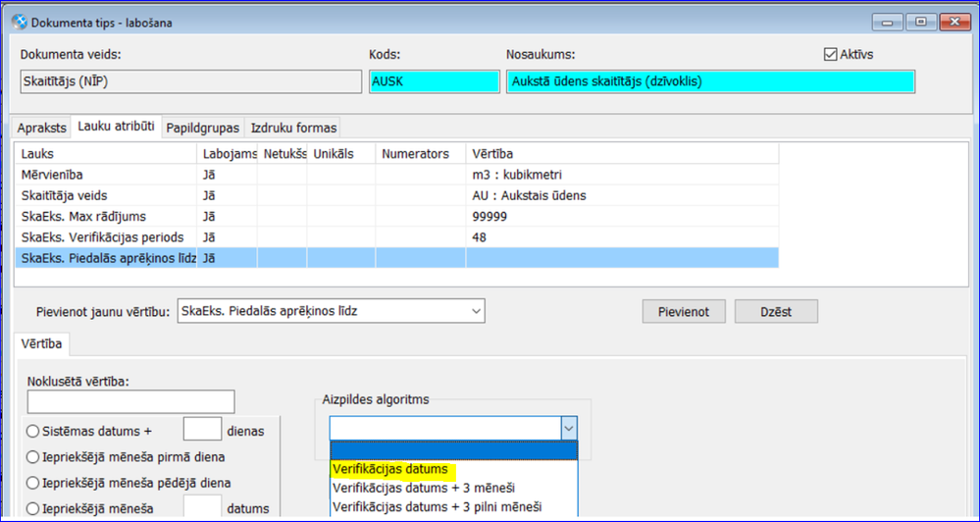Screen dimensions: 980x522
Task: Click the Vērtība column header
Action: 623,154
